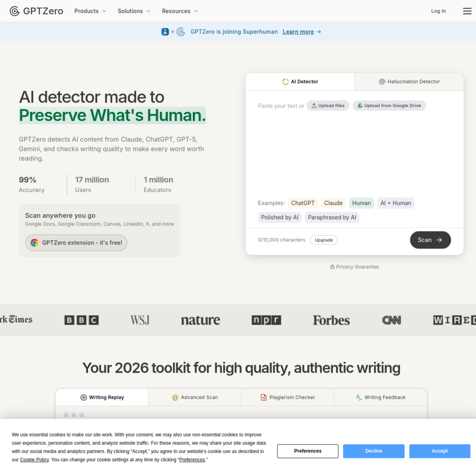Load the Human example
The width and height of the screenshot is (476, 476).
[361, 203]
